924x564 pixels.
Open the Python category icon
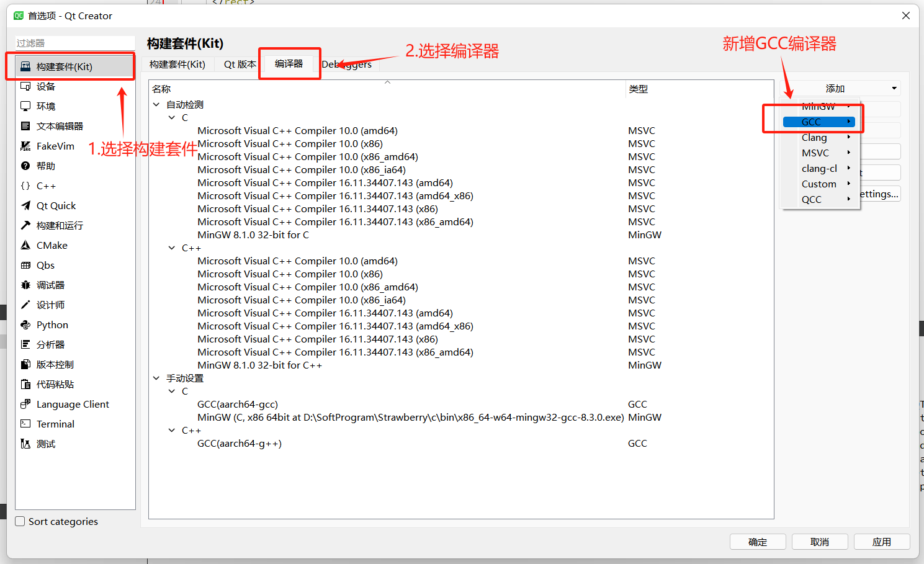click(25, 325)
